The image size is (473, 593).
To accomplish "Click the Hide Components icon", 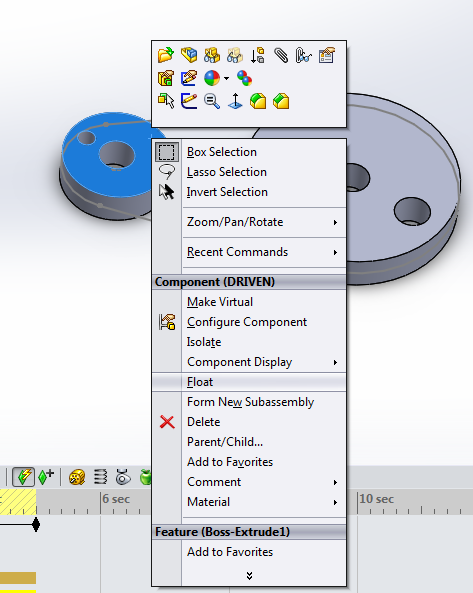I will pyautogui.click(x=212, y=55).
